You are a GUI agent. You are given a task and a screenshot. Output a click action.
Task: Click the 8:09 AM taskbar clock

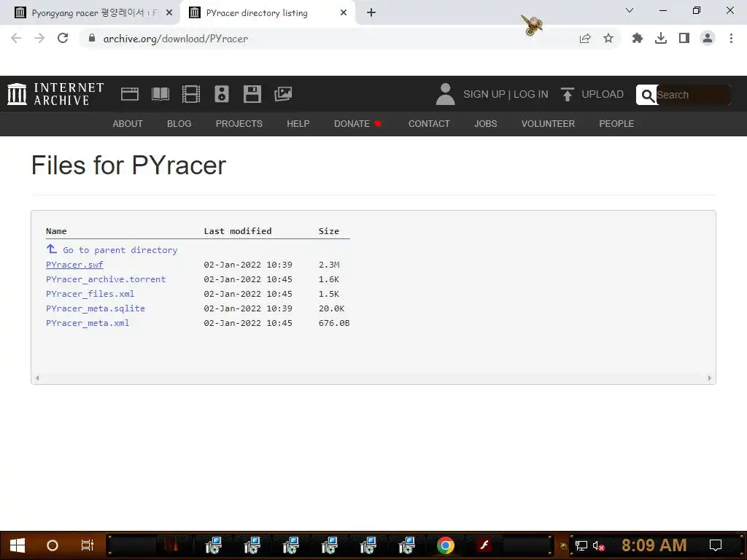click(x=654, y=545)
